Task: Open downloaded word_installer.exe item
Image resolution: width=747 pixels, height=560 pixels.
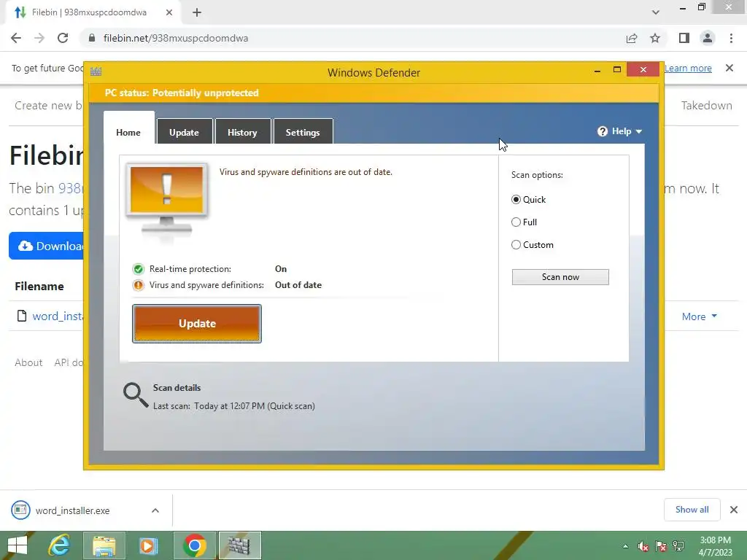Action: pyautogui.click(x=72, y=510)
